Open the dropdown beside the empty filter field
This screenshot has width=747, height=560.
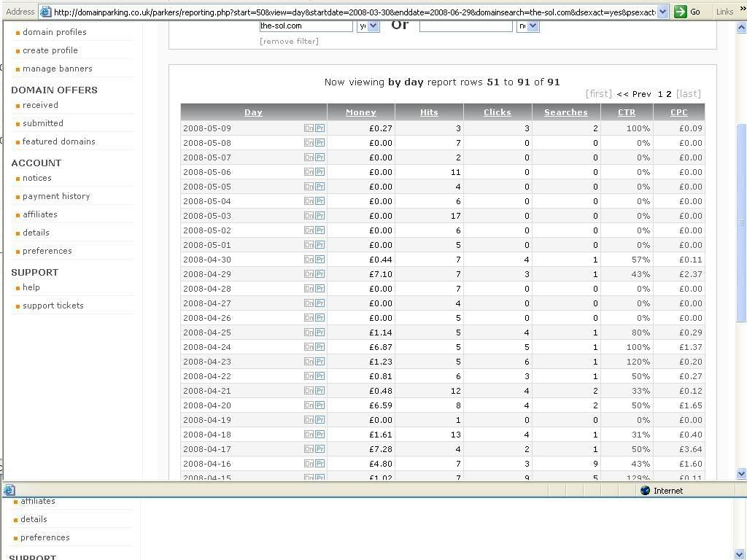tap(527, 26)
